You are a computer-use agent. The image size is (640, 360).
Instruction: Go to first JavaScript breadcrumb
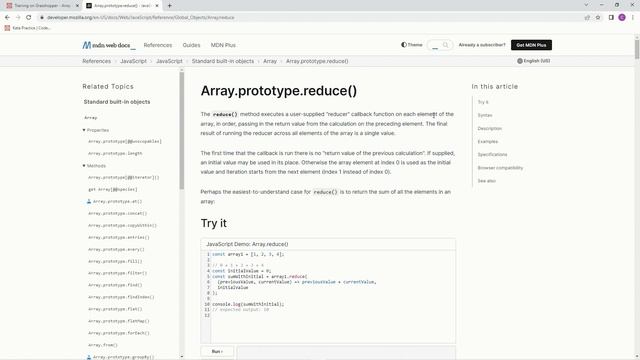point(133,61)
